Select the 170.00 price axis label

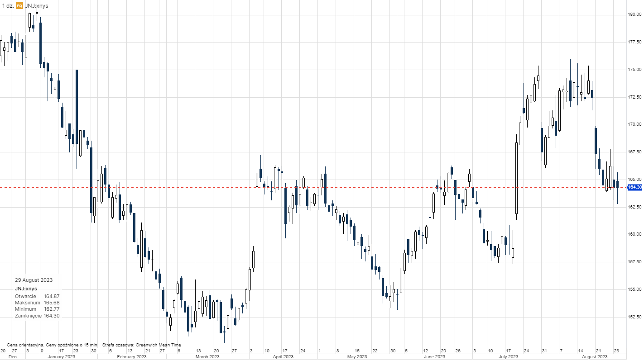[634, 124]
